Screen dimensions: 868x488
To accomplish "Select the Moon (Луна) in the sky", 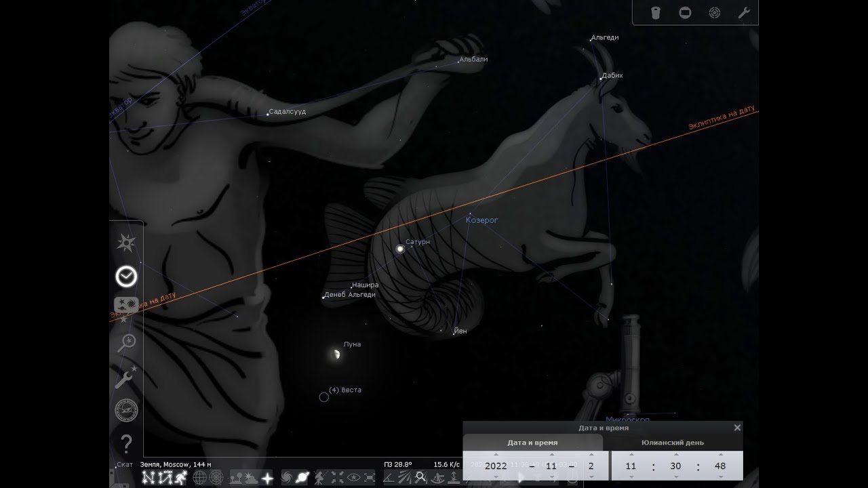I will 335,354.
